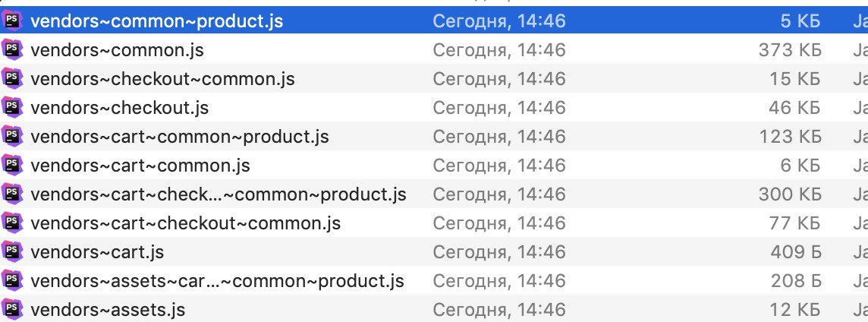
Task: Click the date of the vendors~cart.js row
Action: (x=499, y=252)
